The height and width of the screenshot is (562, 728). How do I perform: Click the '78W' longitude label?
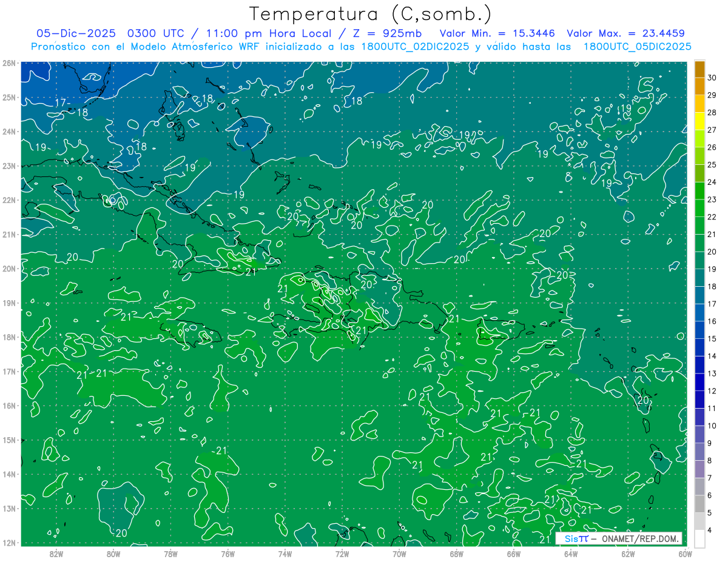click(x=170, y=554)
